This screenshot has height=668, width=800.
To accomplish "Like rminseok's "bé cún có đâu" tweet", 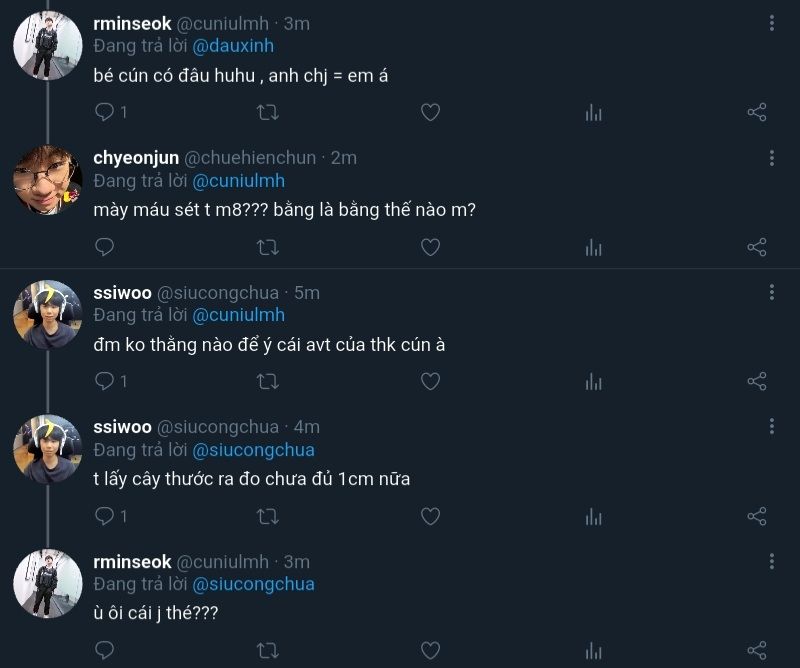I will (x=430, y=113).
